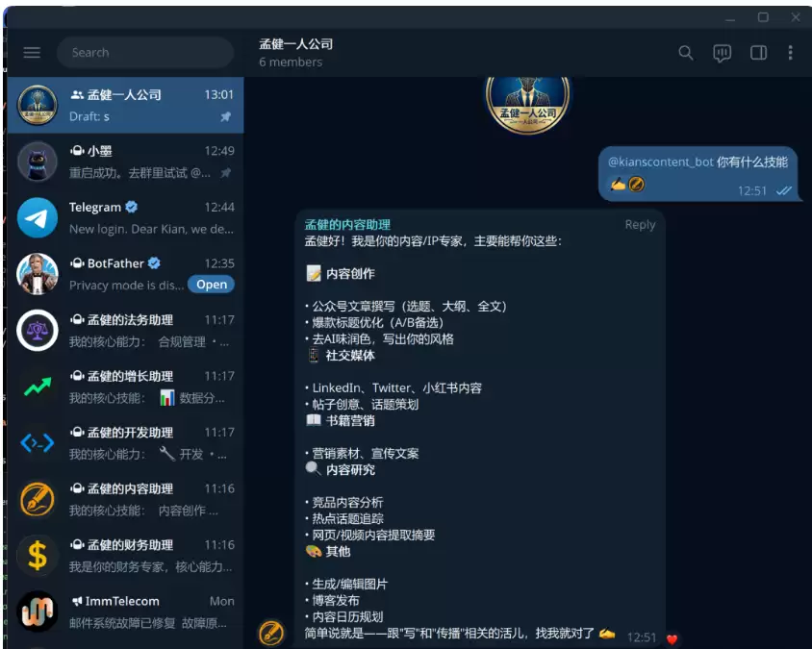Open the hamburger main menu
812x649 pixels.
coord(32,52)
